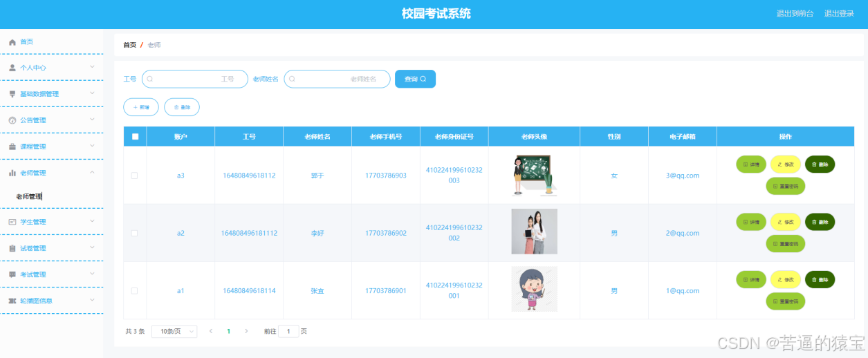868x358 pixels.
Task: Collapse the 老师管理 menu chevron
Action: click(93, 172)
